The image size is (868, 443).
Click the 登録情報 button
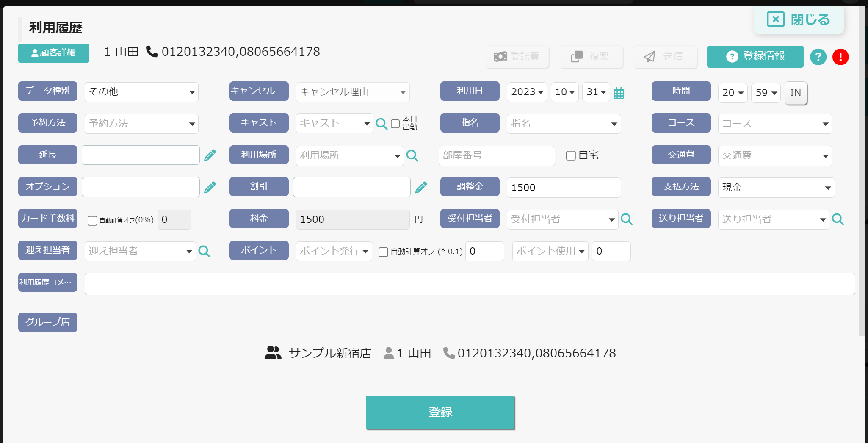(755, 56)
